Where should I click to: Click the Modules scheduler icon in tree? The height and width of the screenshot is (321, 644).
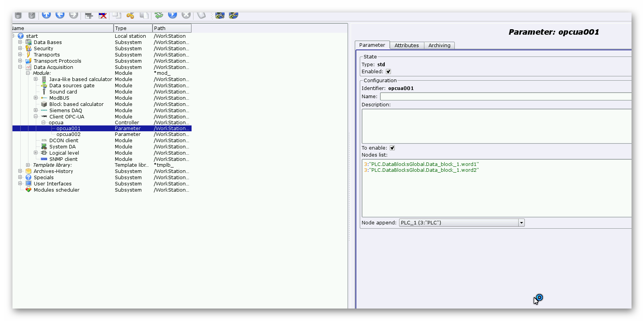[28, 190]
